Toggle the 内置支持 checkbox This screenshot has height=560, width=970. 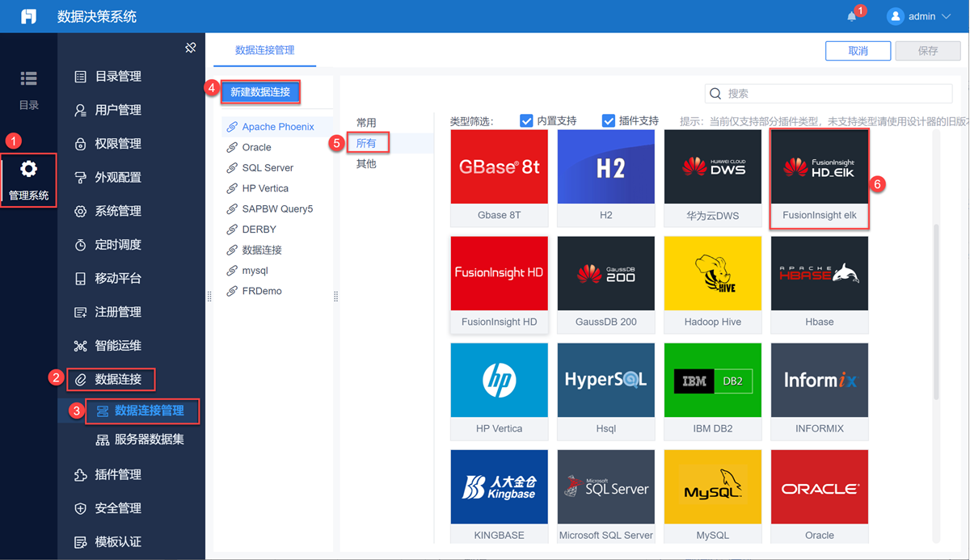[526, 121]
